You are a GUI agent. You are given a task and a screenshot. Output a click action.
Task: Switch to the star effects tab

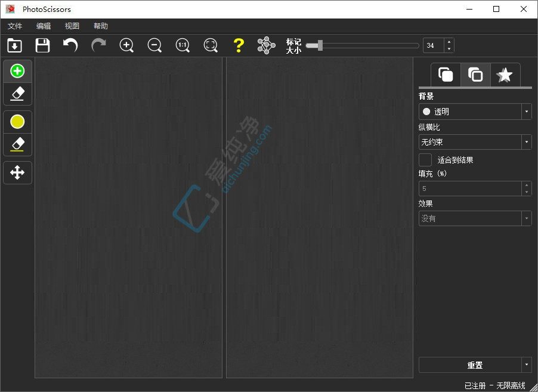coord(505,75)
